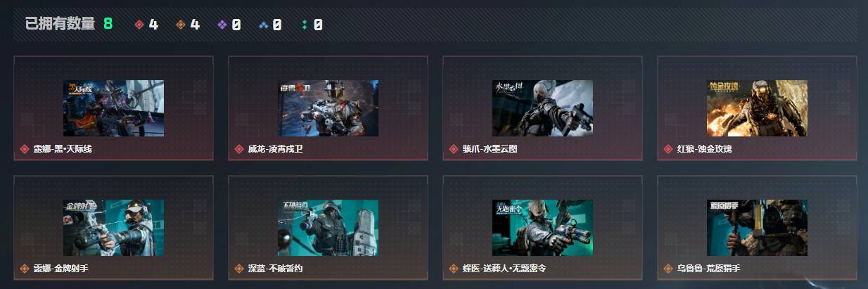868x289 pixels.
Task: Select the 深蓝-不破誓约 skin image
Action: 328,228
